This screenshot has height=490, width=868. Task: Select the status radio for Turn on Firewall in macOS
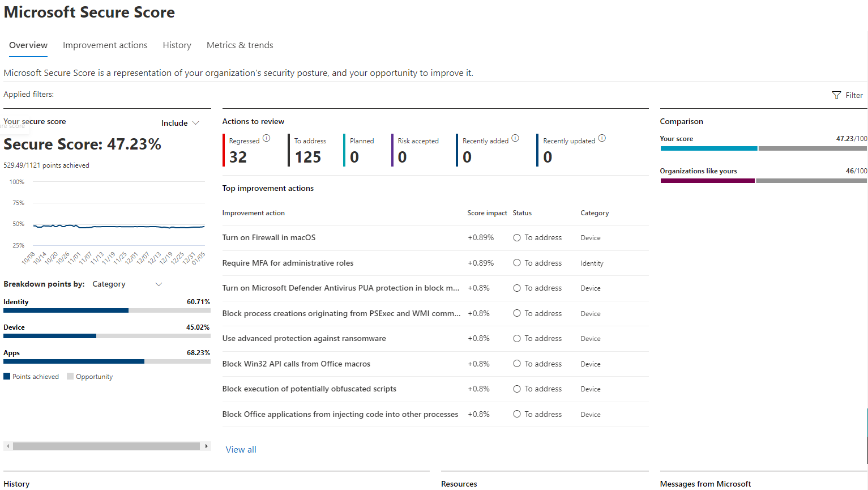[x=516, y=237]
